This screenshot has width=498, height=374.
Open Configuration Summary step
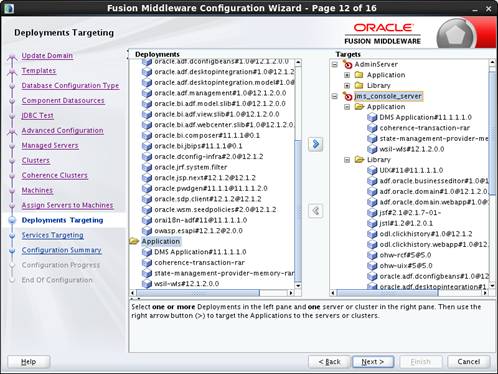pyautogui.click(x=62, y=250)
